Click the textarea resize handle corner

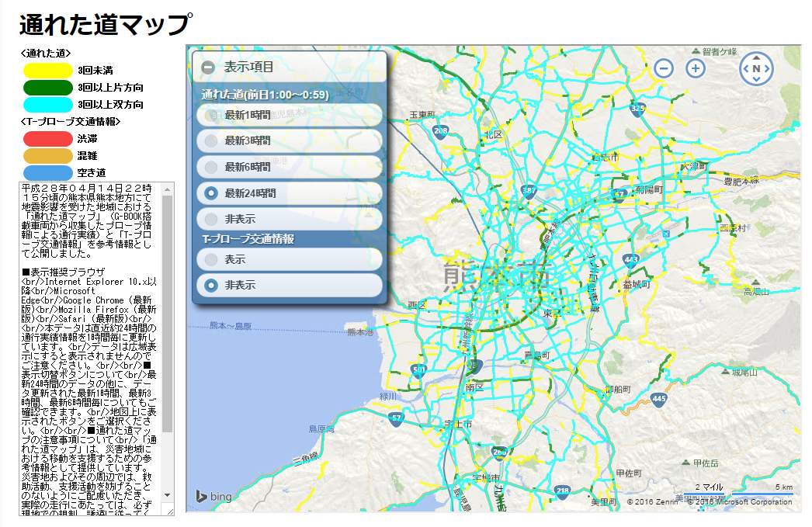pyautogui.click(x=168, y=509)
